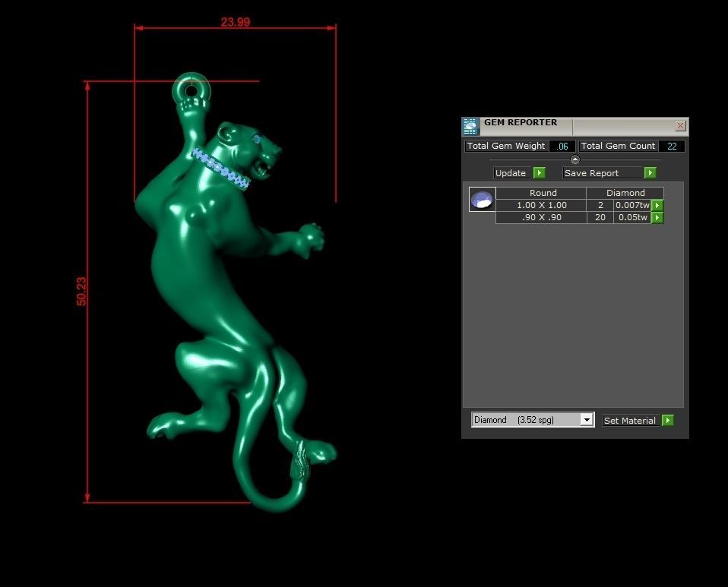Image resolution: width=728 pixels, height=587 pixels.
Task: Close the Gem Reporter window
Action: [680, 126]
